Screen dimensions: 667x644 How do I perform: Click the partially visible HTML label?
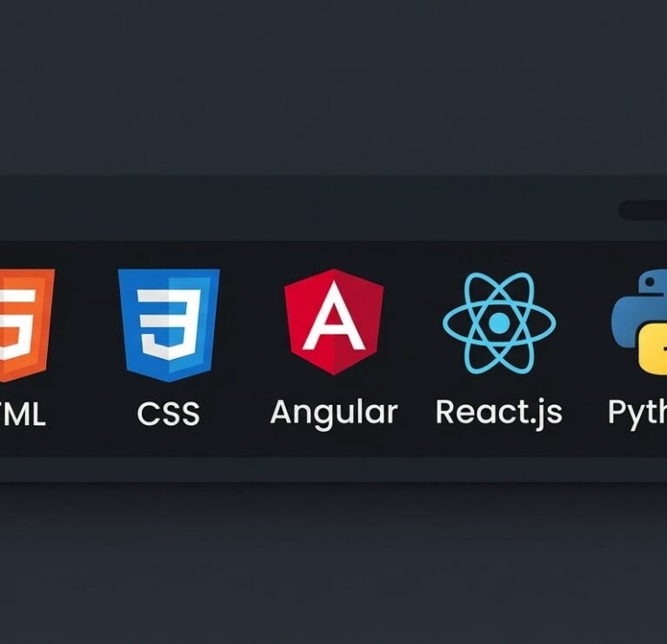point(23,414)
